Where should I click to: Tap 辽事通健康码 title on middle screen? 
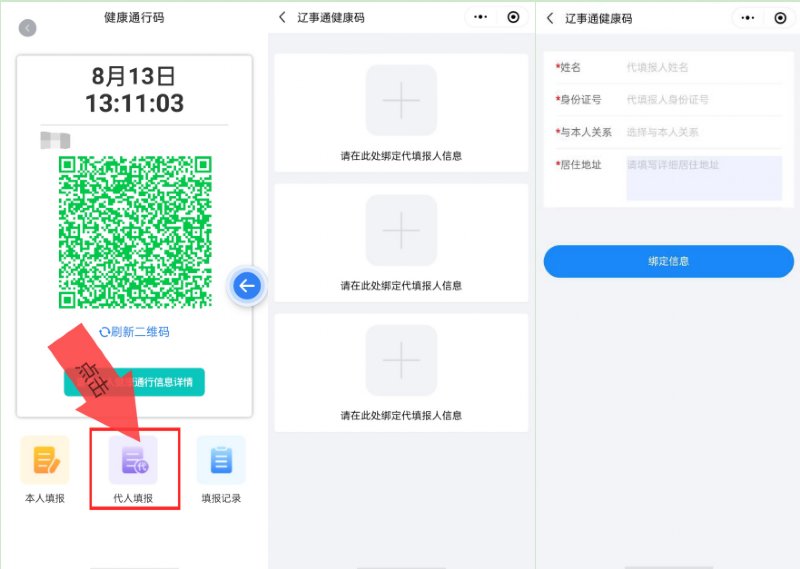[331, 18]
